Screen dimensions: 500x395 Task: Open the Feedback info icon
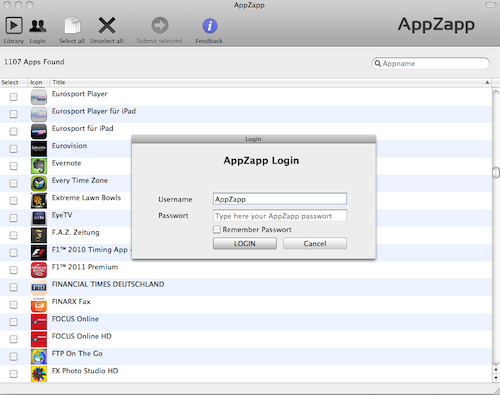click(210, 26)
